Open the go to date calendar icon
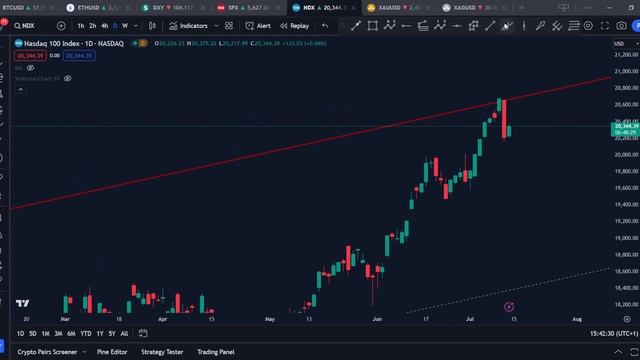 143,333
